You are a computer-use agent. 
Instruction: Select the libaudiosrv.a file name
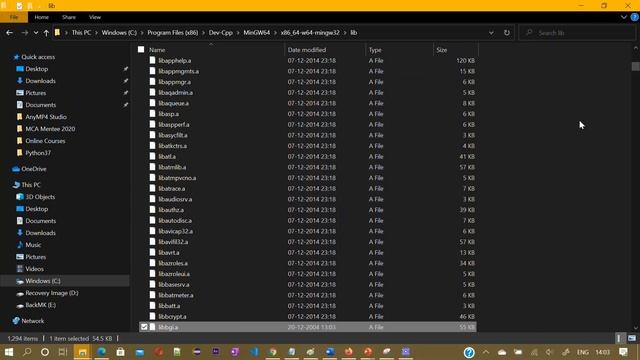tap(175, 199)
